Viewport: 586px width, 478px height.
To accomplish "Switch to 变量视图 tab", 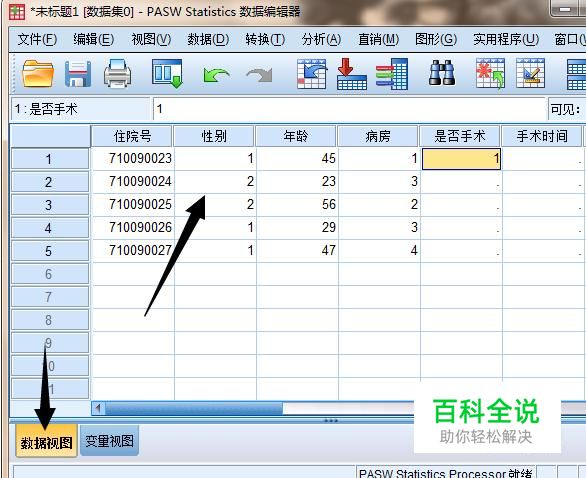I will (x=109, y=441).
